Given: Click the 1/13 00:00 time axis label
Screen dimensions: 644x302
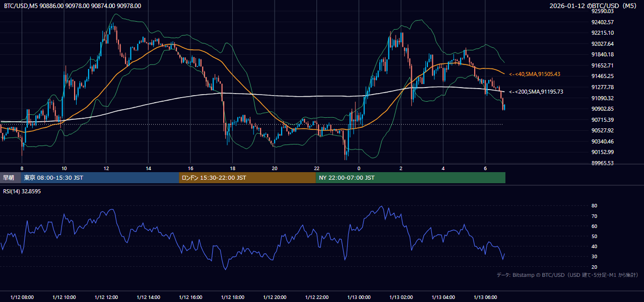Looking at the screenshot, I should click(x=359, y=297).
